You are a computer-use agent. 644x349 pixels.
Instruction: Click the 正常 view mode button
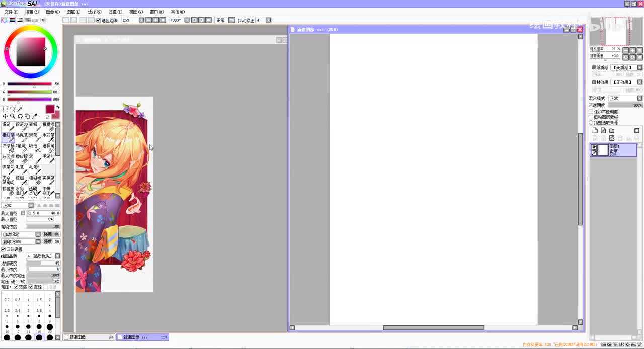220,20
